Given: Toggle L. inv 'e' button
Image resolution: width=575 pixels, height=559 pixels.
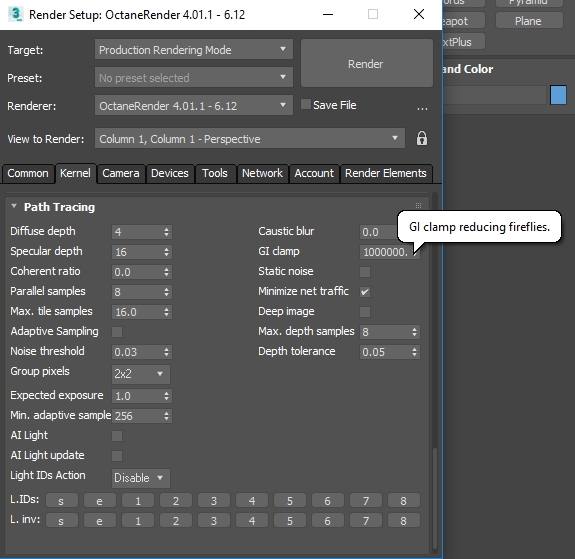Looking at the screenshot, I should (100, 520).
